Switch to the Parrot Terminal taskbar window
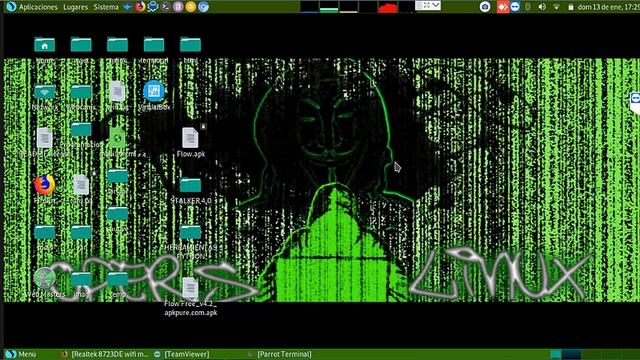This screenshot has height=360, width=640. (280, 354)
